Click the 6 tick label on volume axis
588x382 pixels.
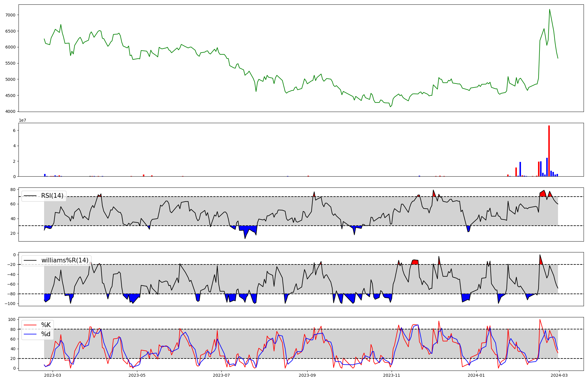click(x=14, y=130)
